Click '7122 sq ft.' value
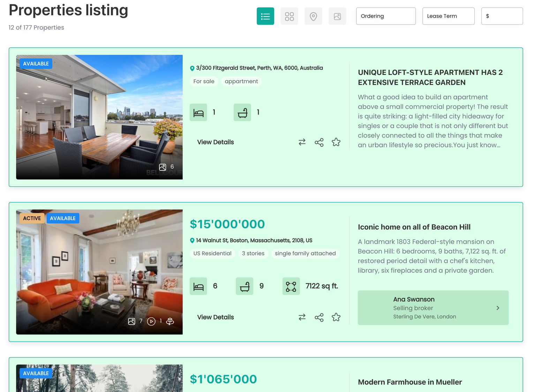Viewport: 558px width, 392px height. (x=322, y=286)
